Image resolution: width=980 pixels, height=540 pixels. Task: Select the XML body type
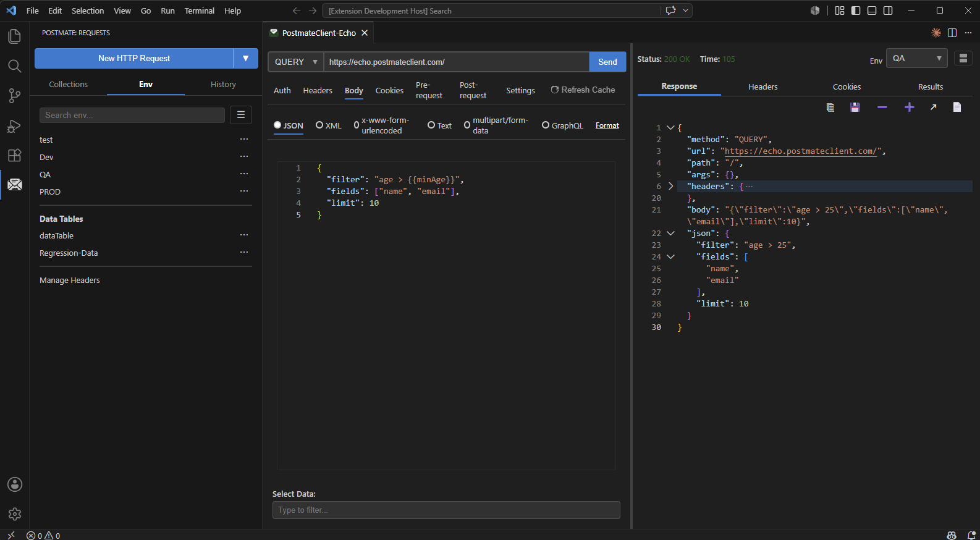(x=329, y=125)
